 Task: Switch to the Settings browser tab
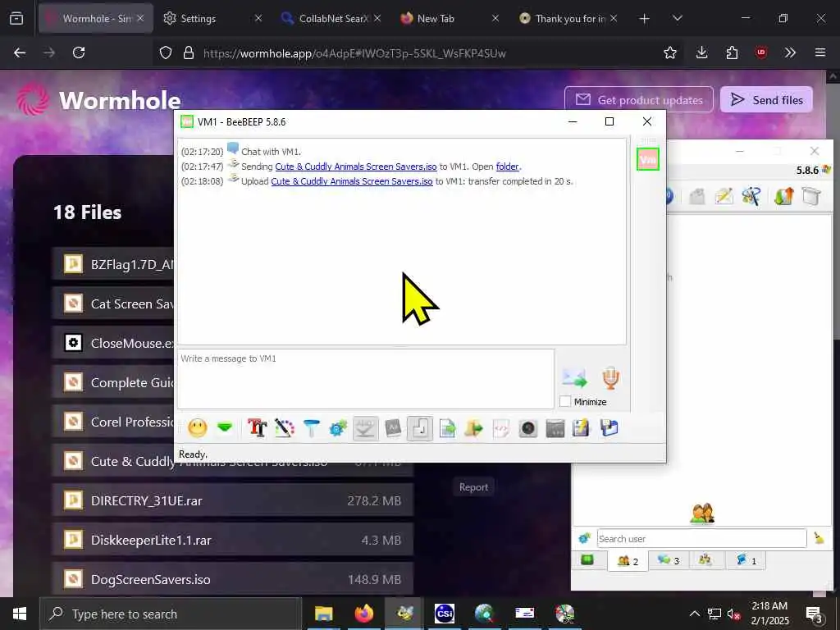coord(212,18)
